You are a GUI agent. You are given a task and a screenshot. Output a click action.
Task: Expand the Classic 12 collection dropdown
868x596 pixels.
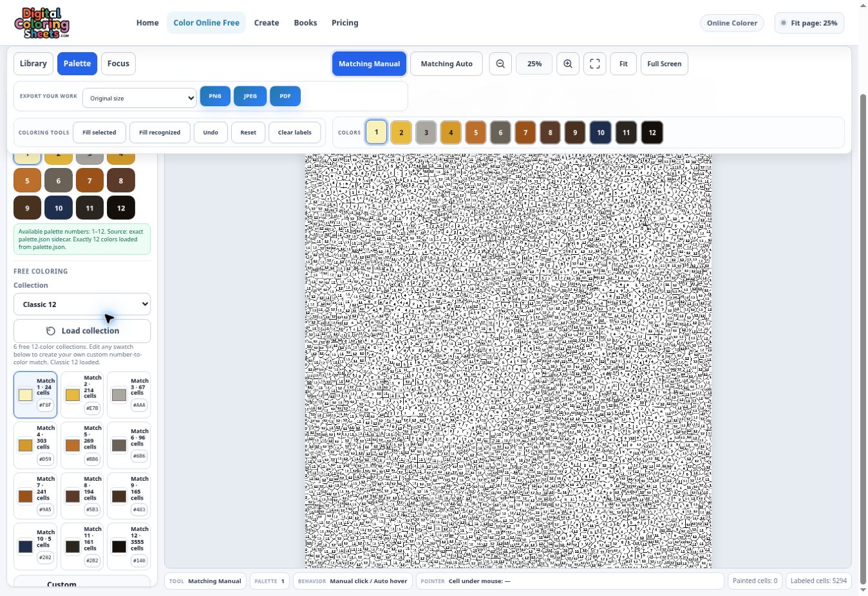(x=82, y=304)
